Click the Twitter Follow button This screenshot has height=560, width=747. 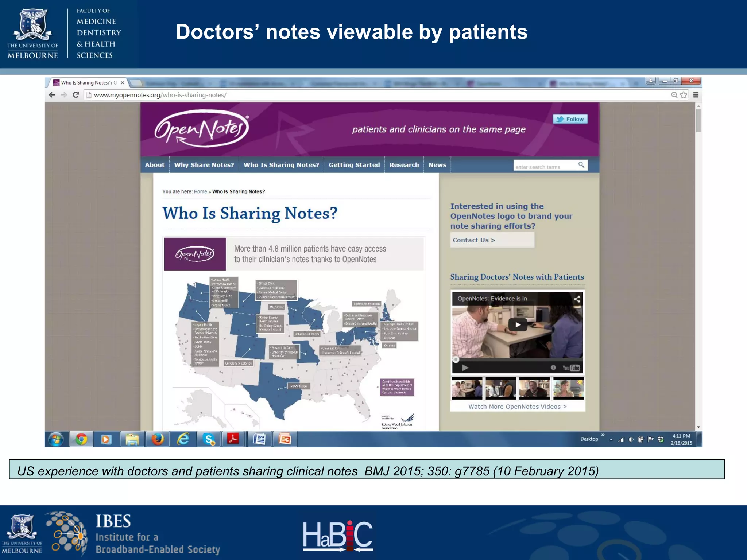(570, 119)
